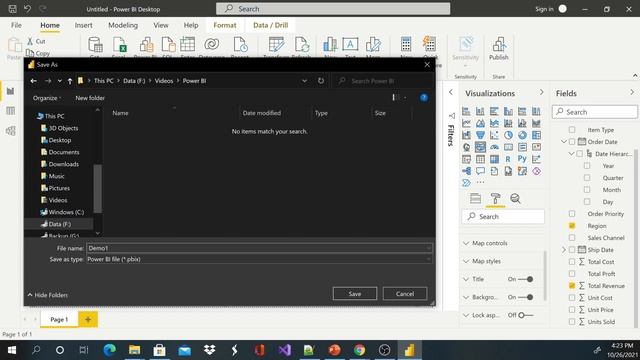The image size is (640, 360).
Task: Collapse the Order Date field tree
Action: (564, 142)
